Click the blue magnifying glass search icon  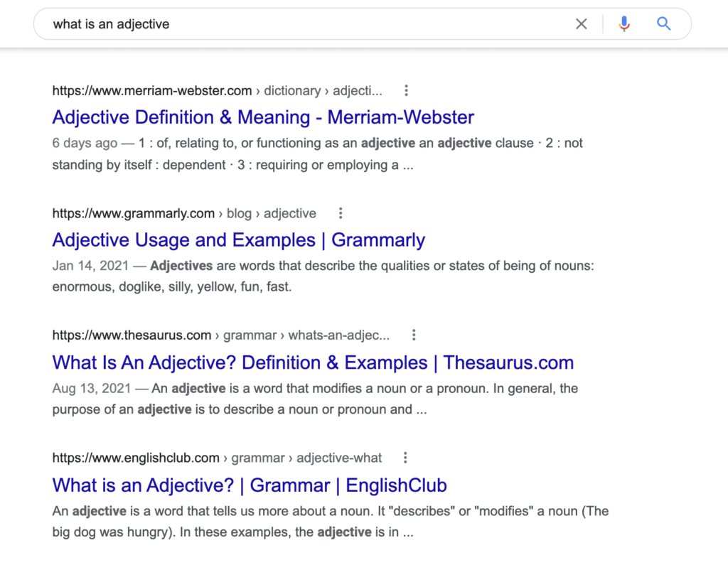(x=663, y=23)
